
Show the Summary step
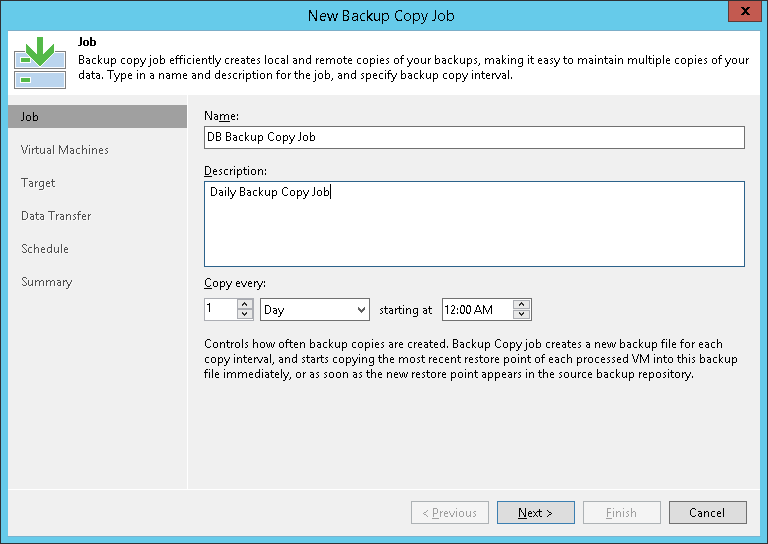pyautogui.click(x=47, y=282)
